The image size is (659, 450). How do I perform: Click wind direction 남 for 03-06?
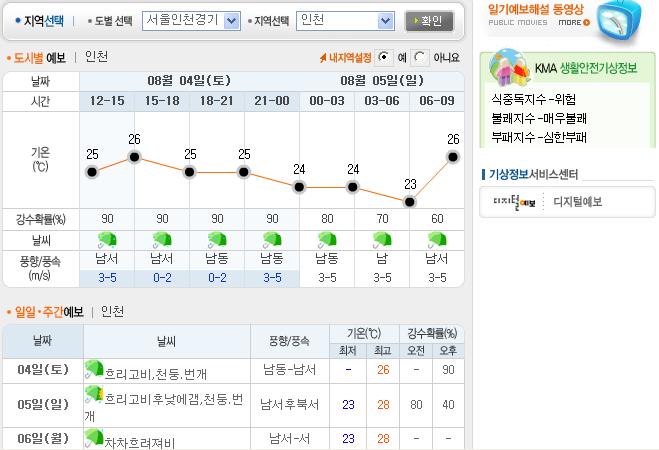tap(382, 258)
